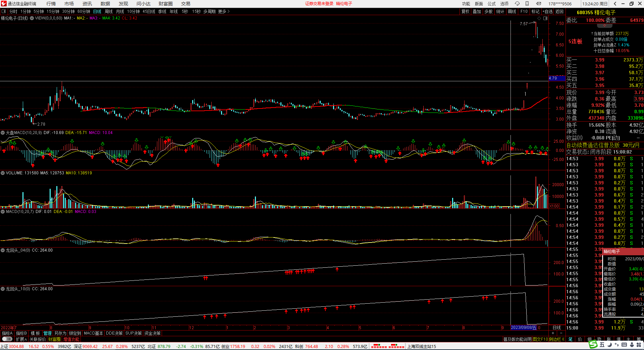
Task: Open the four-leaf toolbox icon in IME bar
Action: click(639, 345)
